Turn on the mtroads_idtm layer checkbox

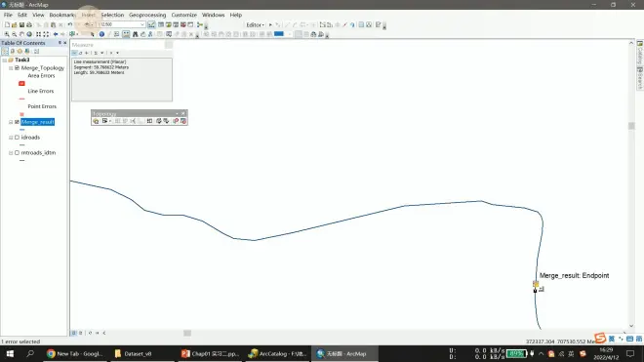[17, 152]
